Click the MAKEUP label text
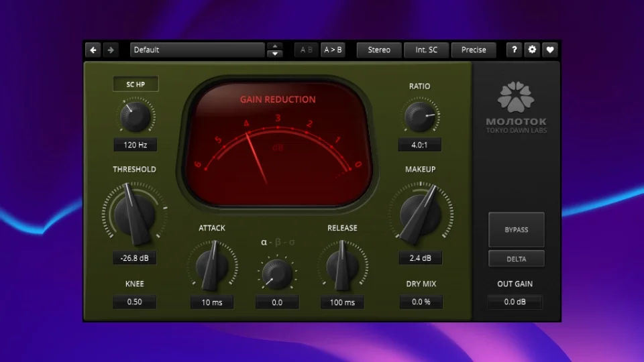 click(x=420, y=169)
